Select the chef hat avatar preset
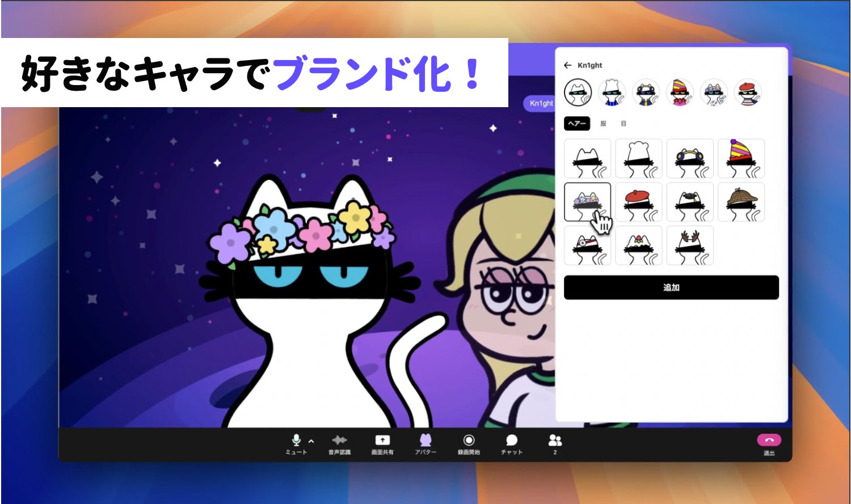851x504 pixels. point(612,92)
